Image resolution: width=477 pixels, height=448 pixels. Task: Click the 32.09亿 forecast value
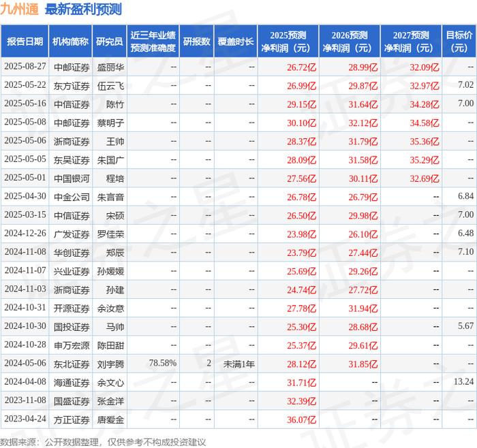(x=425, y=67)
